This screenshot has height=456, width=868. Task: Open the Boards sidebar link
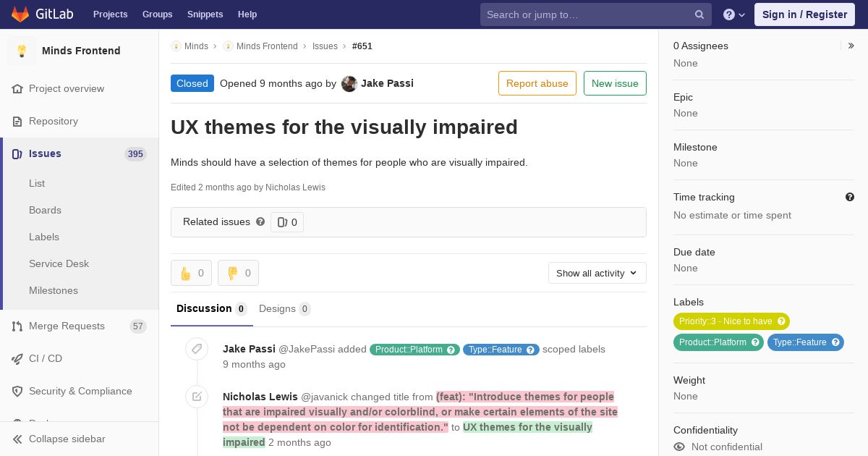[45, 210]
